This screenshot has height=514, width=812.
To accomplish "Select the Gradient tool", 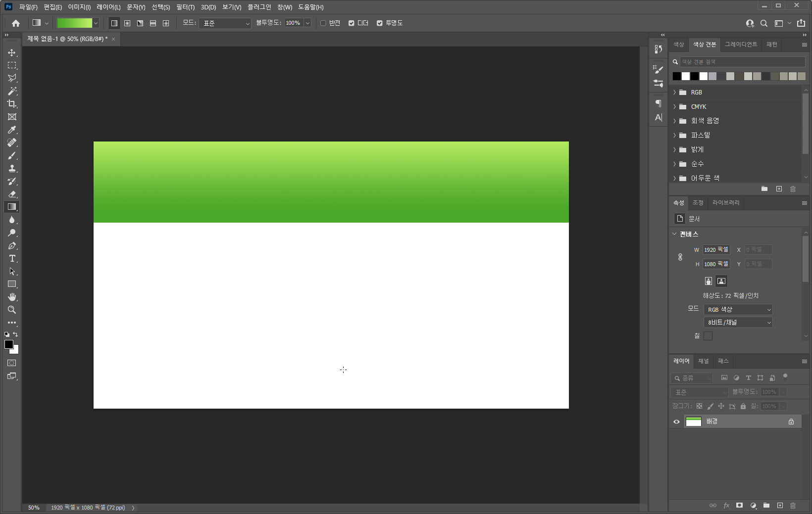I will point(12,207).
